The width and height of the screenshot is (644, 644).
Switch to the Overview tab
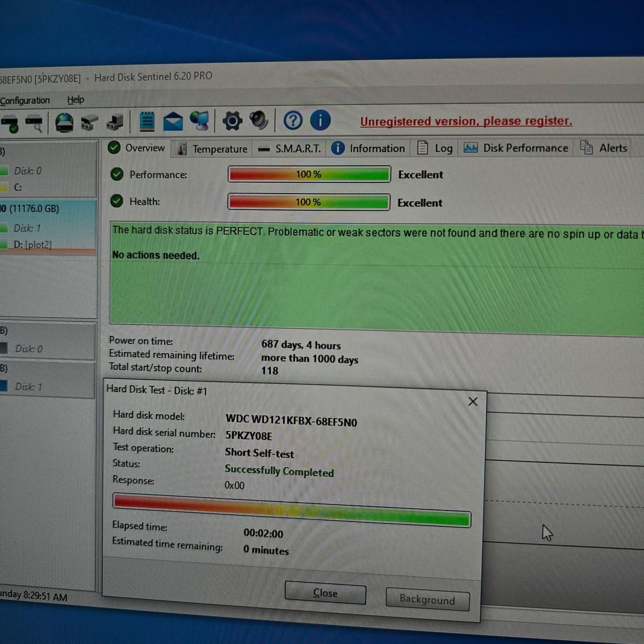137,148
